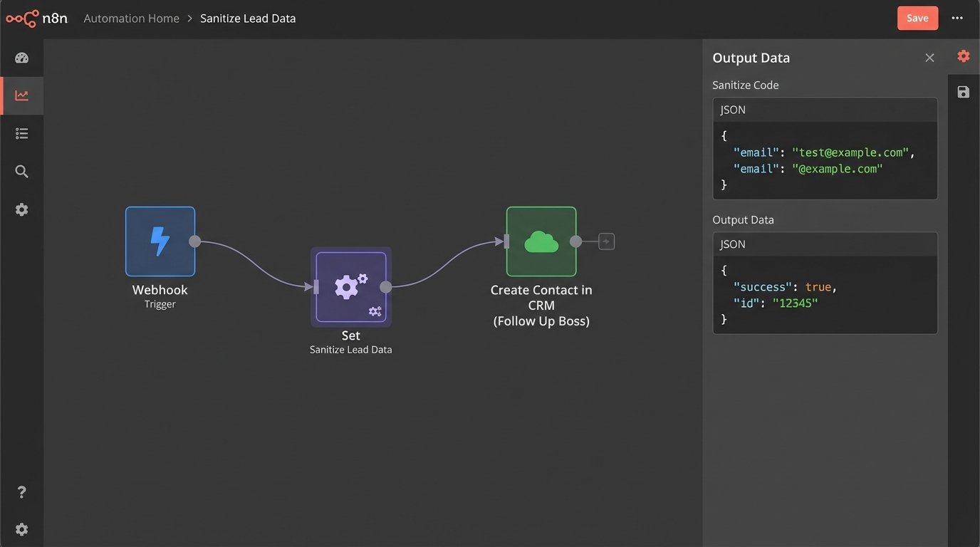
Task: Select the analytics chart sidebar icon
Action: click(x=21, y=95)
